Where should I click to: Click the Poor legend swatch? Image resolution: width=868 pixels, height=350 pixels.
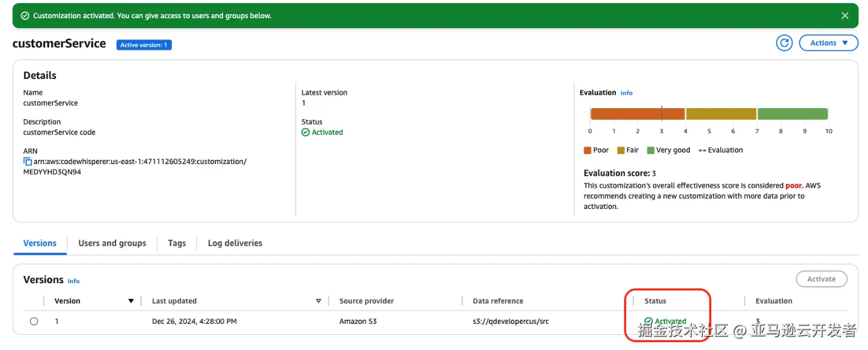(x=587, y=151)
